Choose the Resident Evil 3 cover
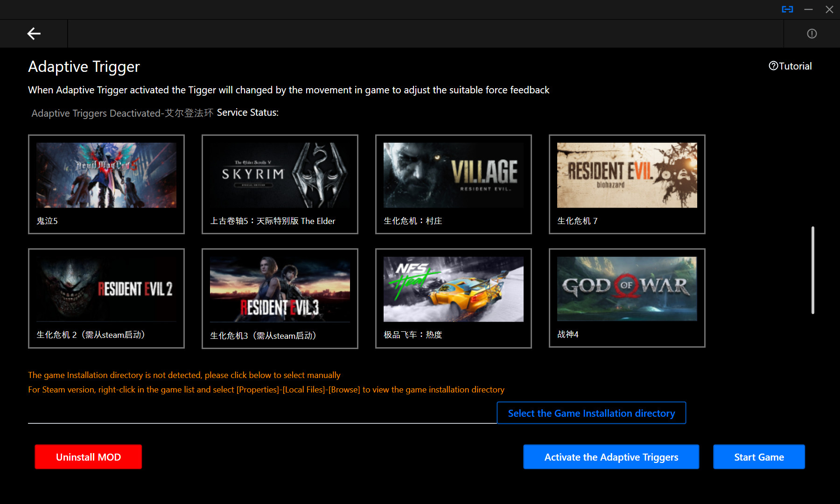The width and height of the screenshot is (840, 504). [x=280, y=289]
